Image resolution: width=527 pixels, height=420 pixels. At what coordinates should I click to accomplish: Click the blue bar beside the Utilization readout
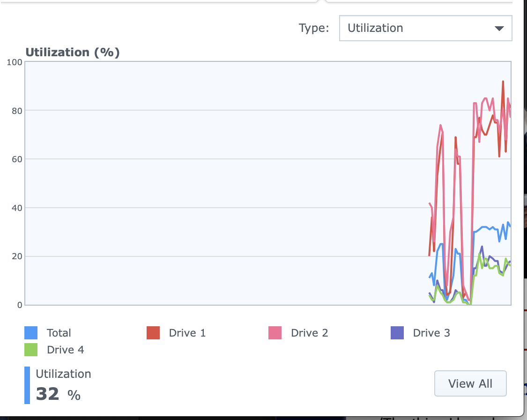pos(27,385)
